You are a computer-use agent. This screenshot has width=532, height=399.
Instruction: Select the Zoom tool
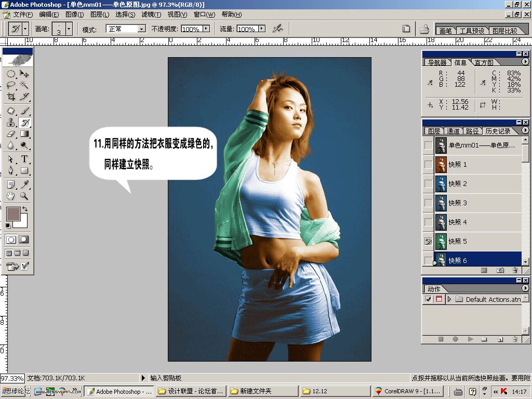tap(24, 196)
